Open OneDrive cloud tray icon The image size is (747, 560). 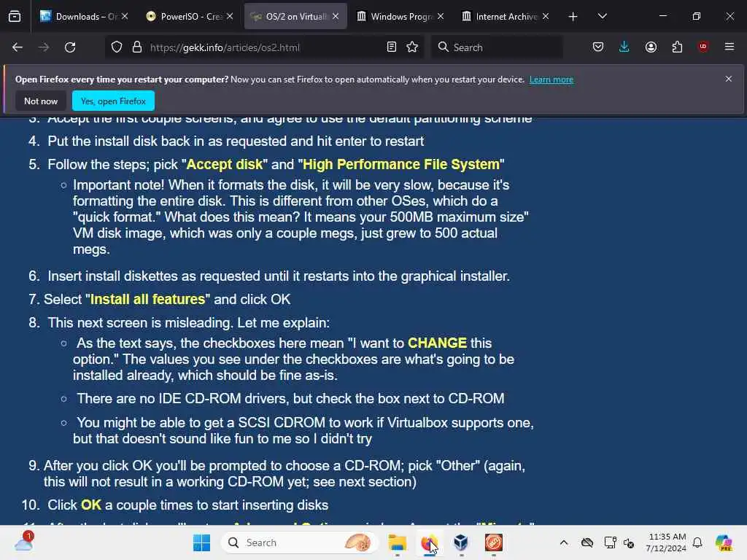(587, 542)
